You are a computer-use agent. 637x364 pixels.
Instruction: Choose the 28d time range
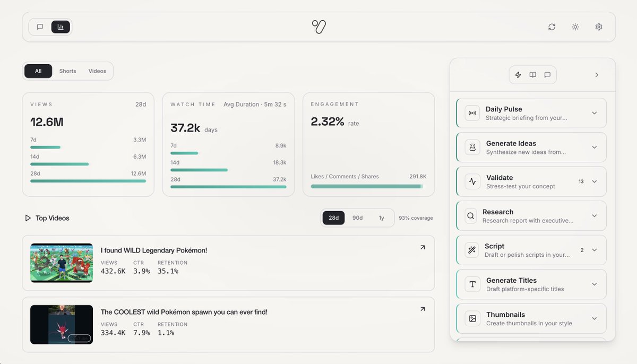tap(334, 218)
